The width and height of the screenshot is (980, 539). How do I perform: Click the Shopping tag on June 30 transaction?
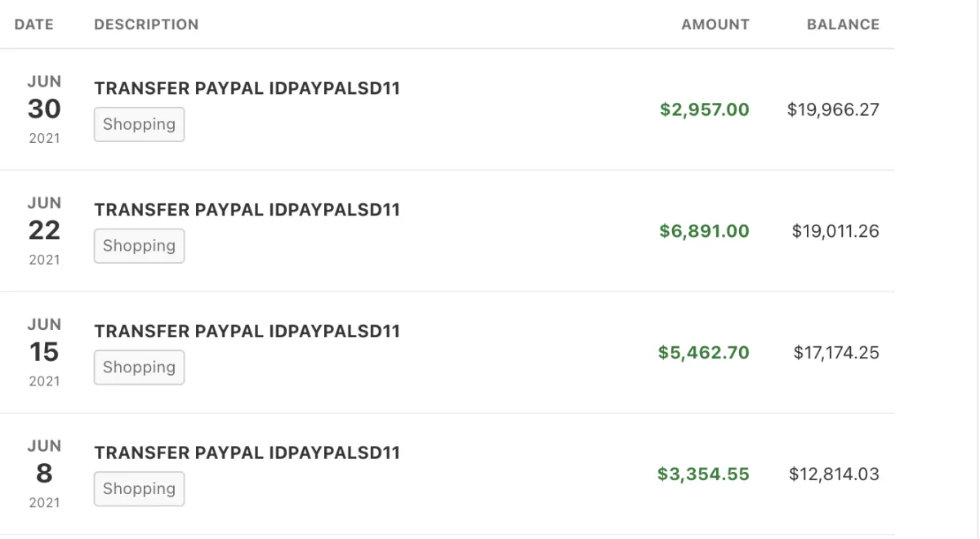tap(139, 125)
